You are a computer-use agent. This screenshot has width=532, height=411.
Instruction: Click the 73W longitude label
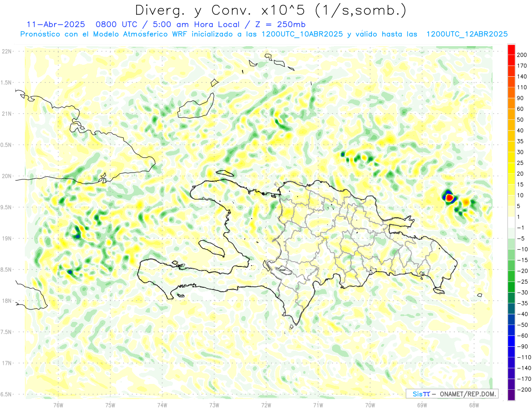pos(214,404)
